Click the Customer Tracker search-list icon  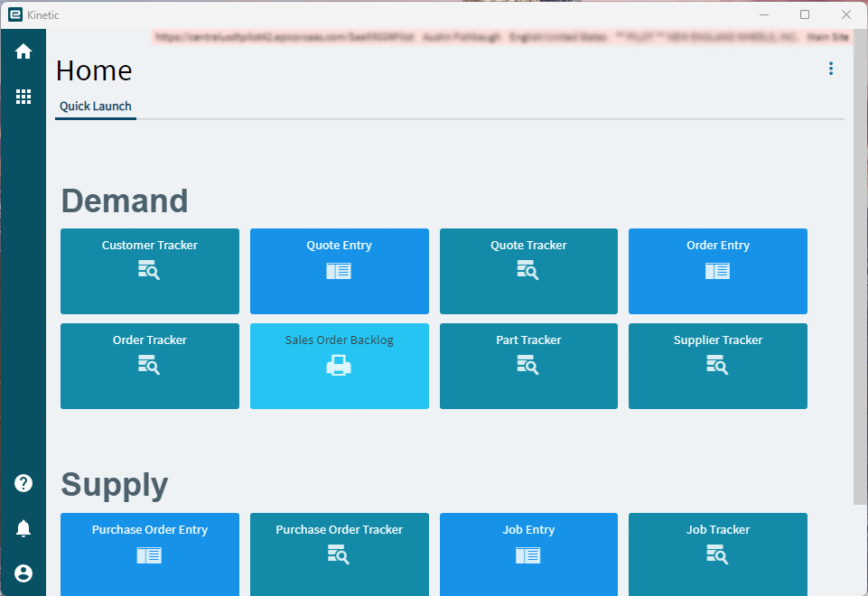tap(149, 270)
